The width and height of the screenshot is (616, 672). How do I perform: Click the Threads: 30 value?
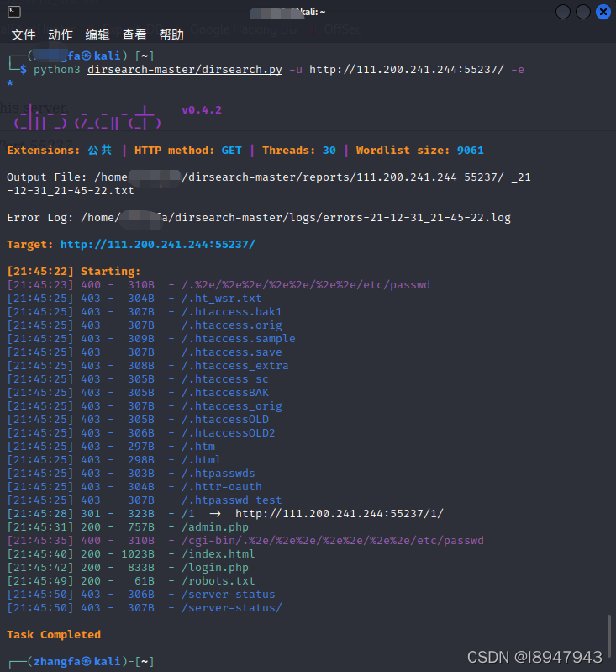[x=329, y=151]
